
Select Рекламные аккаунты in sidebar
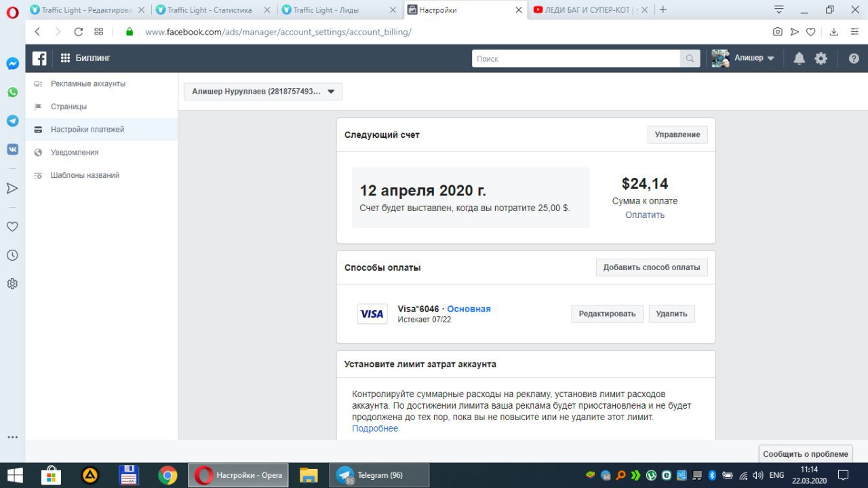point(88,83)
